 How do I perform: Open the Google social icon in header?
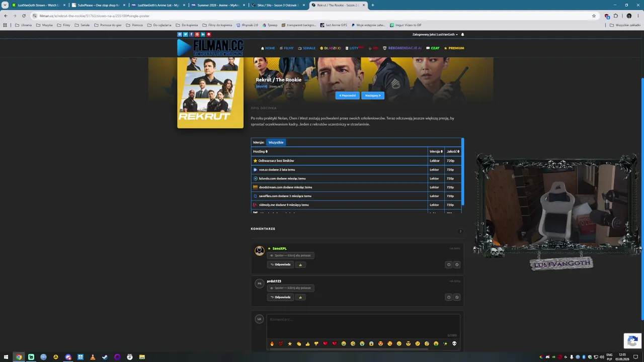tap(197, 34)
